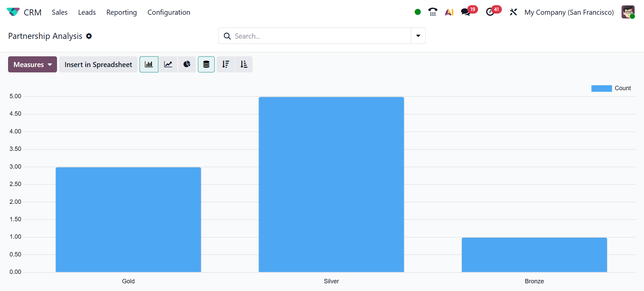Toggle the Count legend swatch
644x291 pixels.
pos(601,88)
